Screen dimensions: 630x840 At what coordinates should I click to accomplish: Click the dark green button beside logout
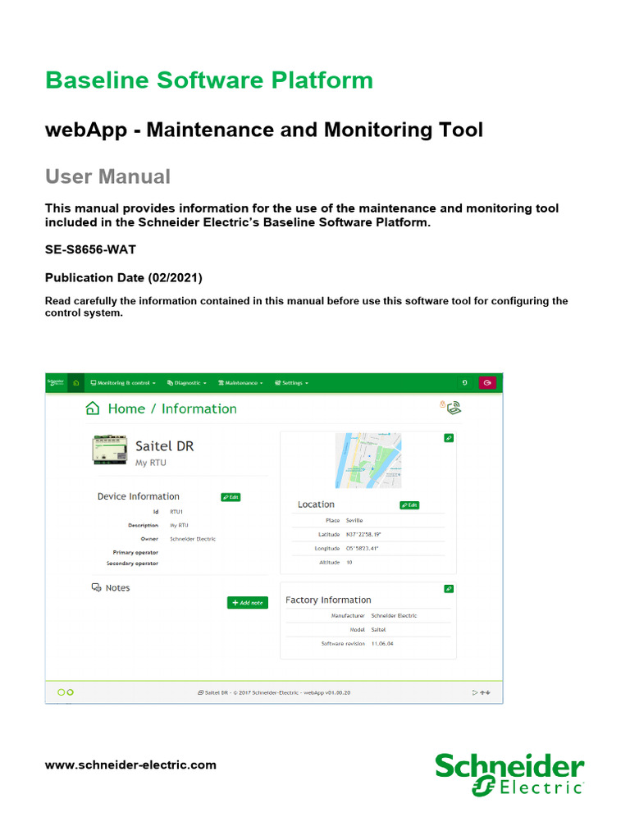click(464, 382)
